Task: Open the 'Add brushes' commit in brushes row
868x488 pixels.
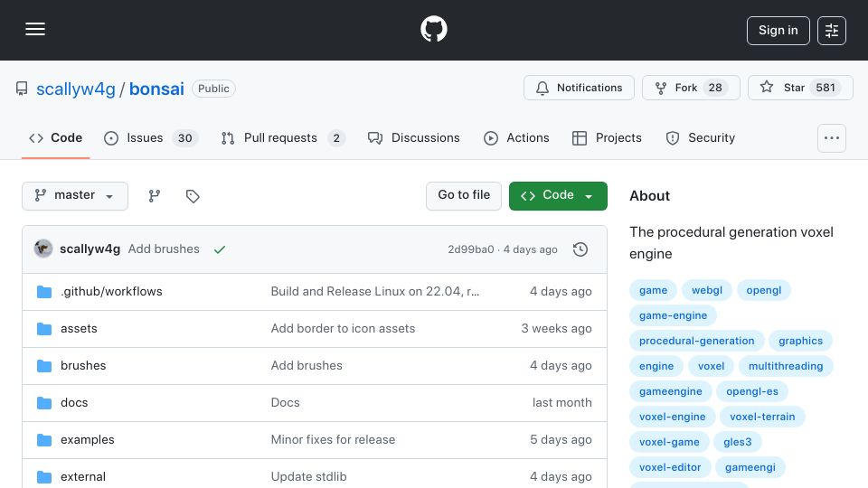Action: coord(307,366)
